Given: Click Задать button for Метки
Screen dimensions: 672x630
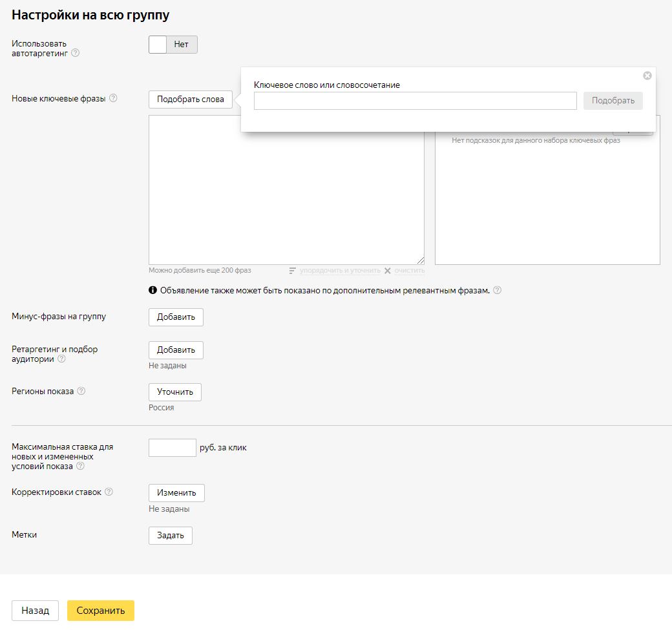Looking at the screenshot, I should click(x=170, y=535).
